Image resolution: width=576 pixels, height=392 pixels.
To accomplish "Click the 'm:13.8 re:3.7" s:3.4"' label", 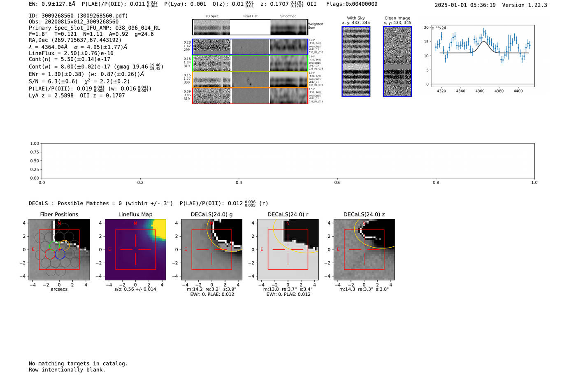I will pyautogui.click(x=288, y=289).
